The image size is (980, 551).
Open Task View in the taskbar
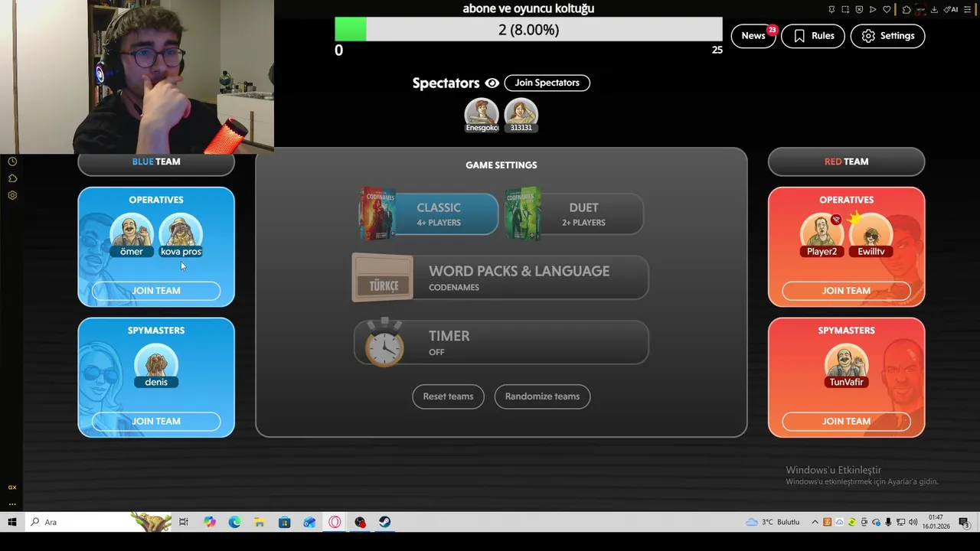click(184, 522)
